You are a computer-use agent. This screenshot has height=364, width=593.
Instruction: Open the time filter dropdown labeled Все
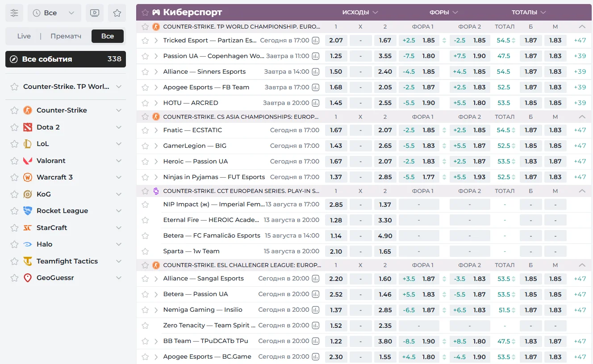[54, 13]
